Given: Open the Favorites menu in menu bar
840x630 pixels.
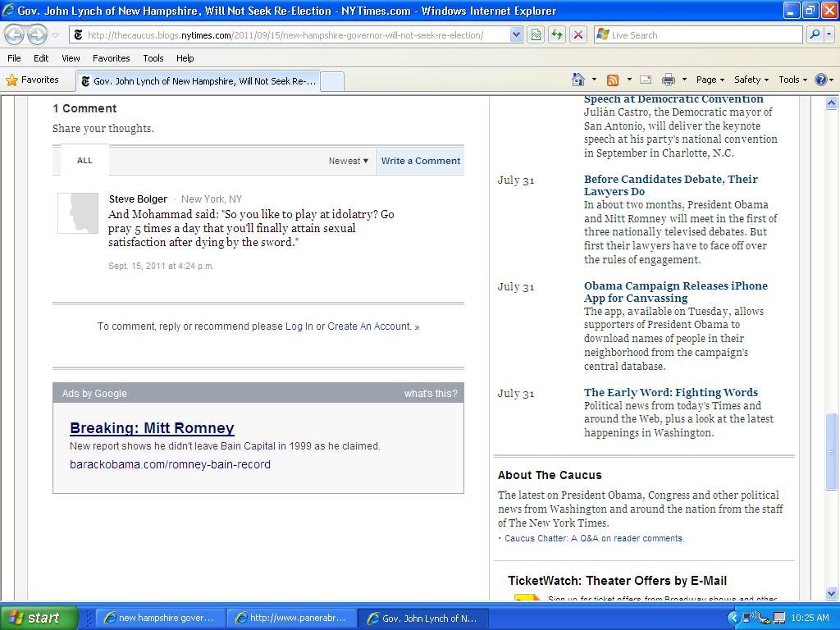Looking at the screenshot, I should tap(111, 58).
